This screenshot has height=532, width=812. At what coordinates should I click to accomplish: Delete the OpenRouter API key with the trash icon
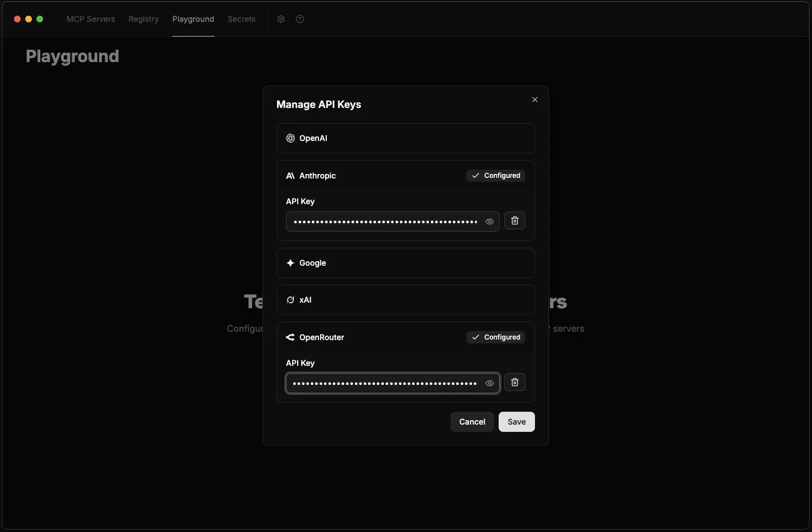coord(514,382)
